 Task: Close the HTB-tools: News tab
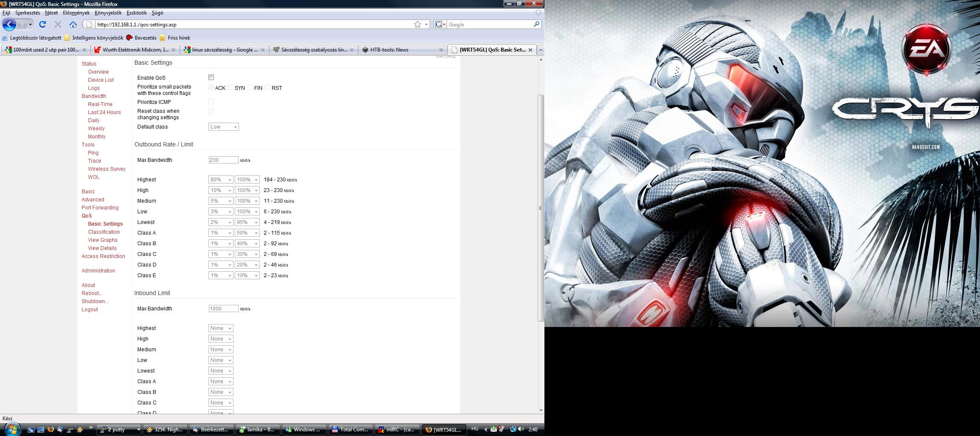(x=441, y=50)
